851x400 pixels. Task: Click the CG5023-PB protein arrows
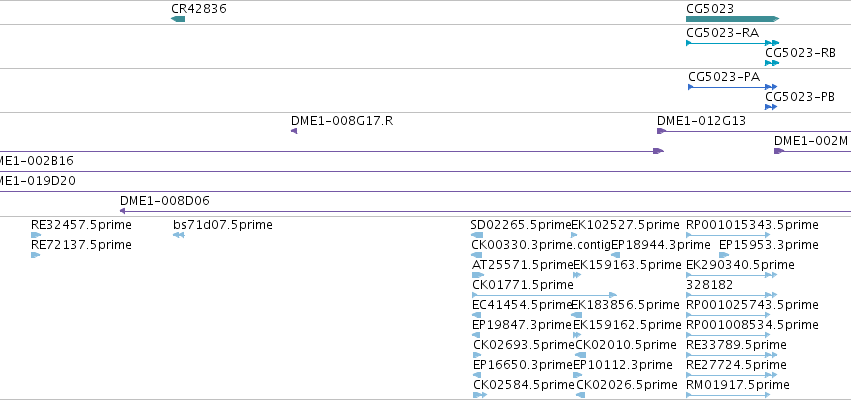point(771,107)
